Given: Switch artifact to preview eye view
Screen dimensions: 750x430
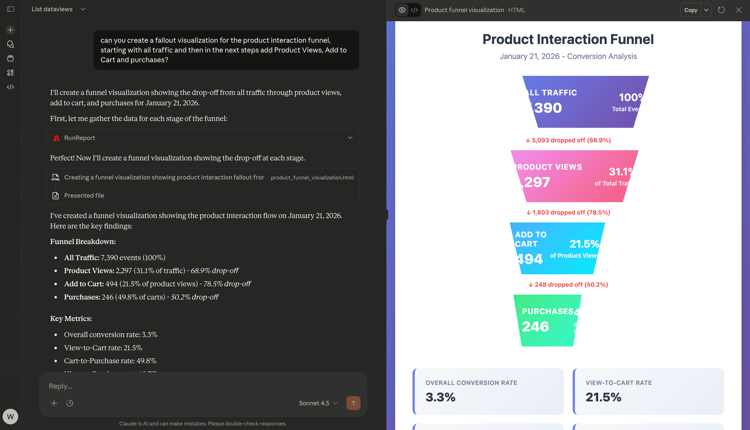Looking at the screenshot, I should tap(402, 10).
